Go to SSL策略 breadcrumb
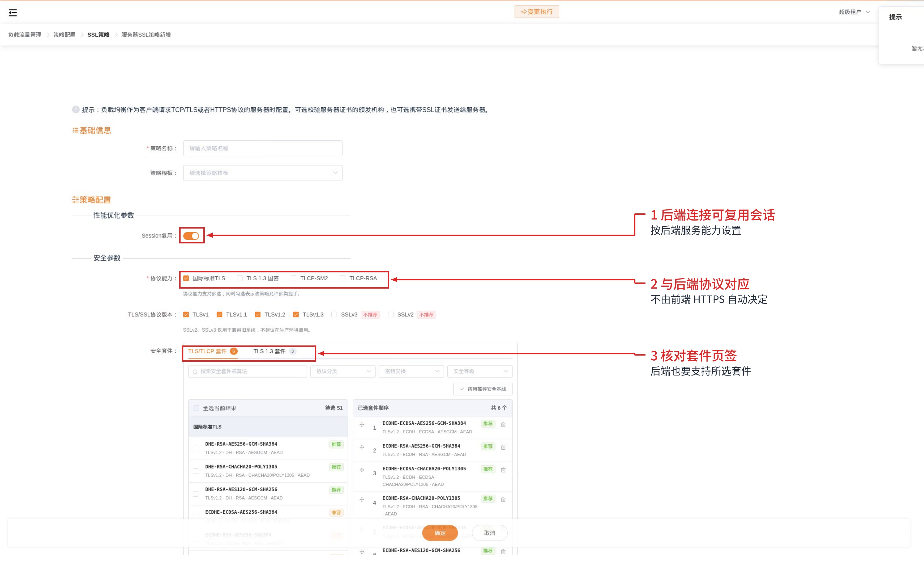 click(x=98, y=35)
